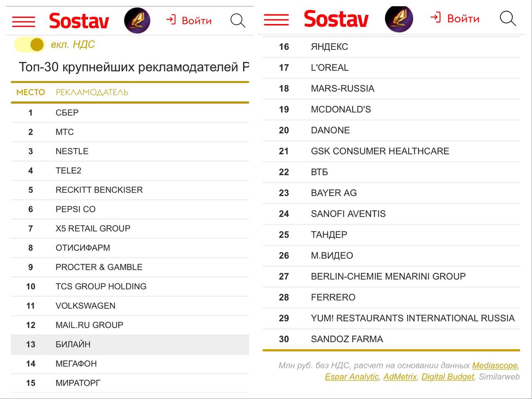This screenshot has width=532, height=399.
Task: Click the search magnifier in right panel
Action: (x=507, y=19)
